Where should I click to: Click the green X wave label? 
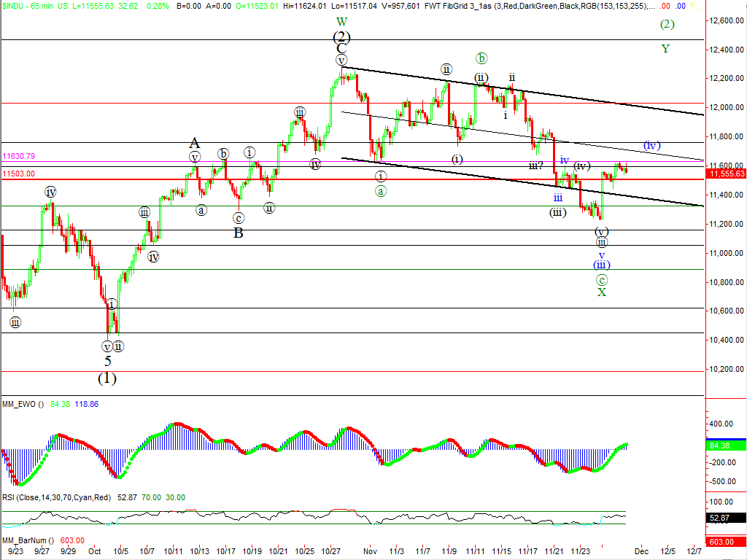click(x=602, y=292)
